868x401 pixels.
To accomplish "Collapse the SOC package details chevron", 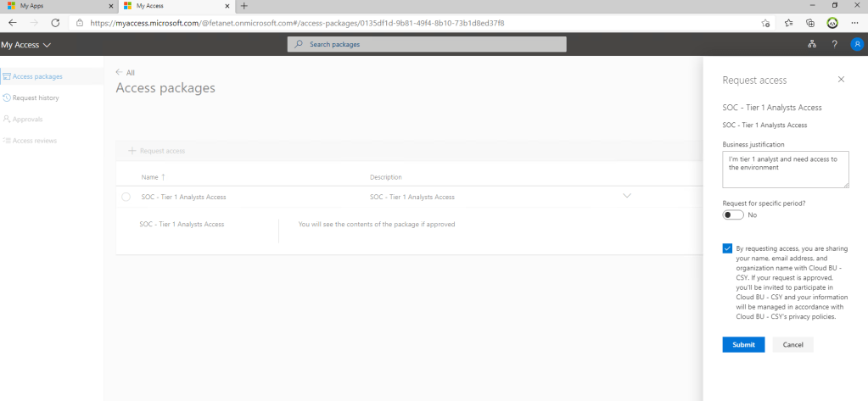I will [627, 196].
